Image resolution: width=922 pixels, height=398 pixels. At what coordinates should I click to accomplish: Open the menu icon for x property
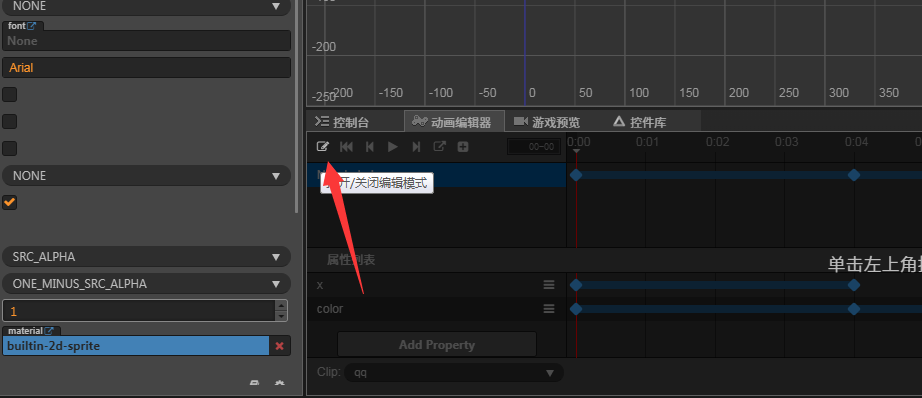(549, 285)
